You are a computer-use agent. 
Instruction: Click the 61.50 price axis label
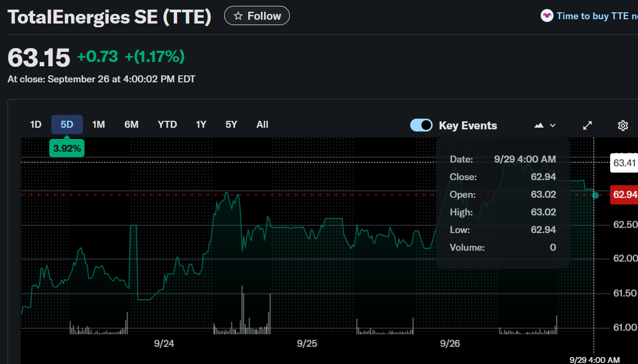tap(625, 293)
